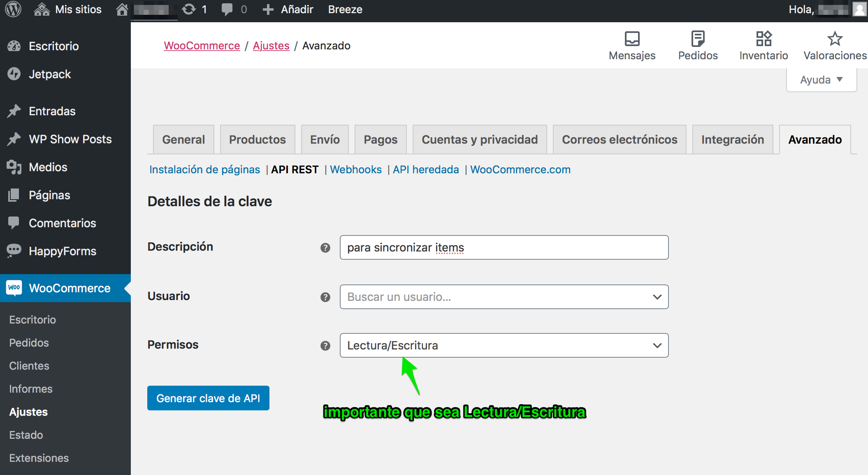Open Medios library in sidebar

click(x=48, y=167)
